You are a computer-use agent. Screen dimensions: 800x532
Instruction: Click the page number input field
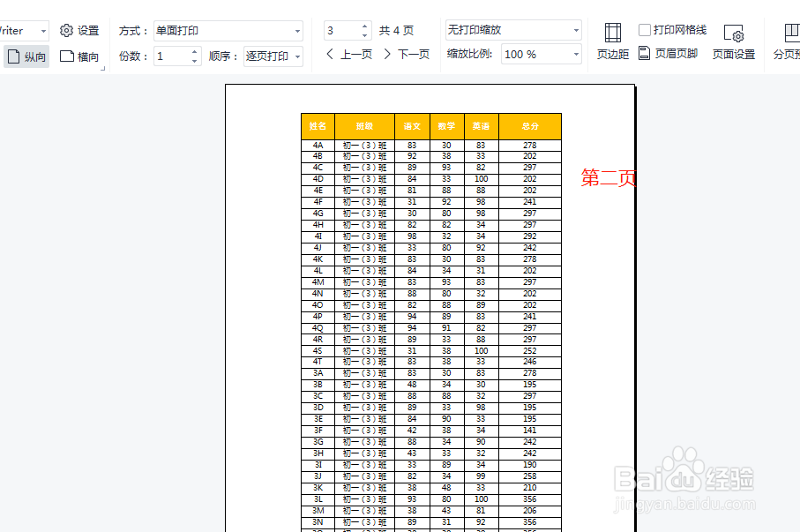(342, 31)
